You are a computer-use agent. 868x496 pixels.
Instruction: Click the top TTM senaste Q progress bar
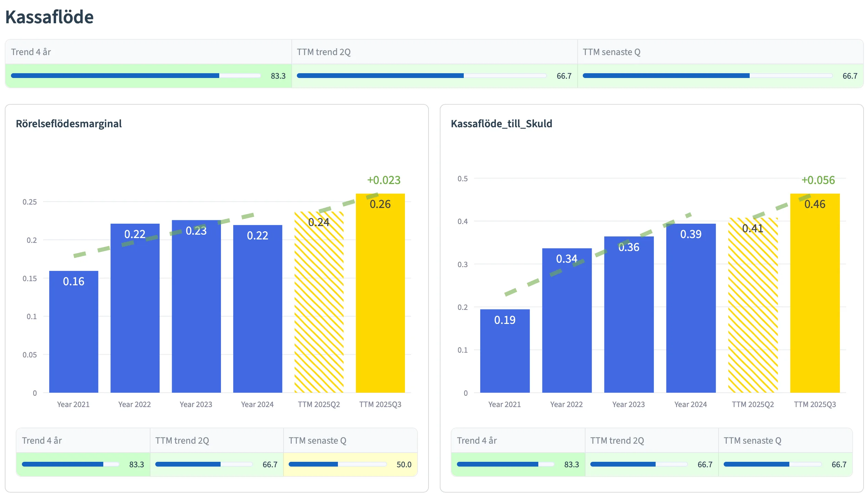pos(707,76)
